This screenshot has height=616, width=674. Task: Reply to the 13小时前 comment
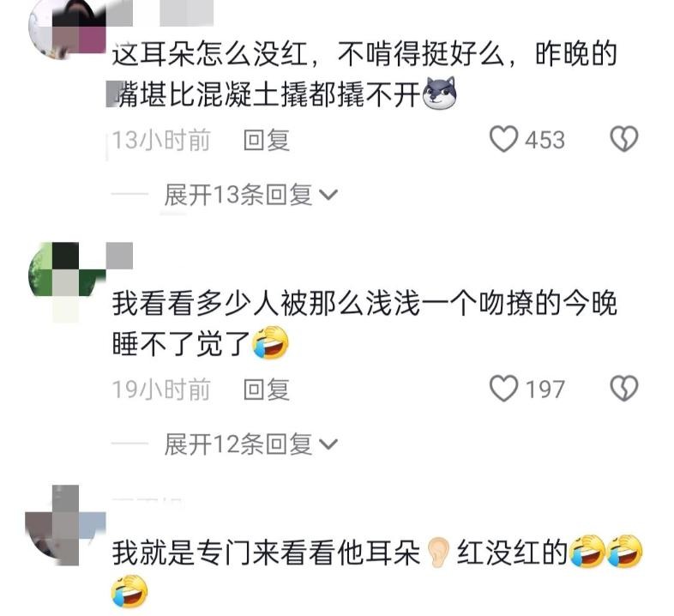pos(267,140)
